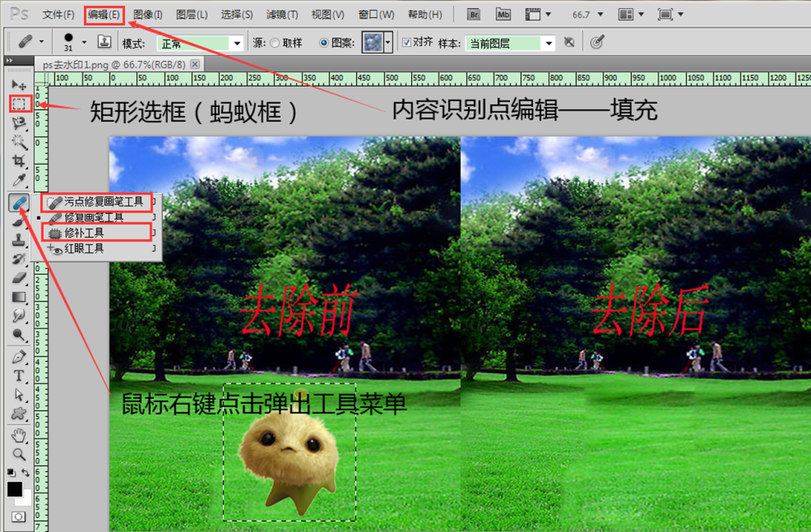The image size is (811, 532).
Task: Choose the 图案 pattern source option
Action: tap(335, 42)
